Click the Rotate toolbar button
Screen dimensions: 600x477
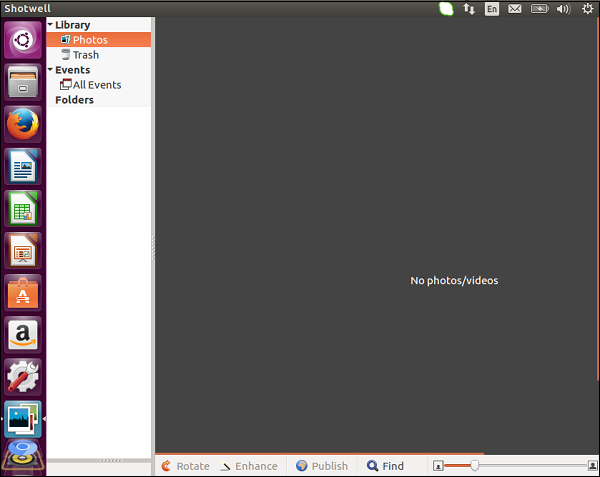point(185,466)
